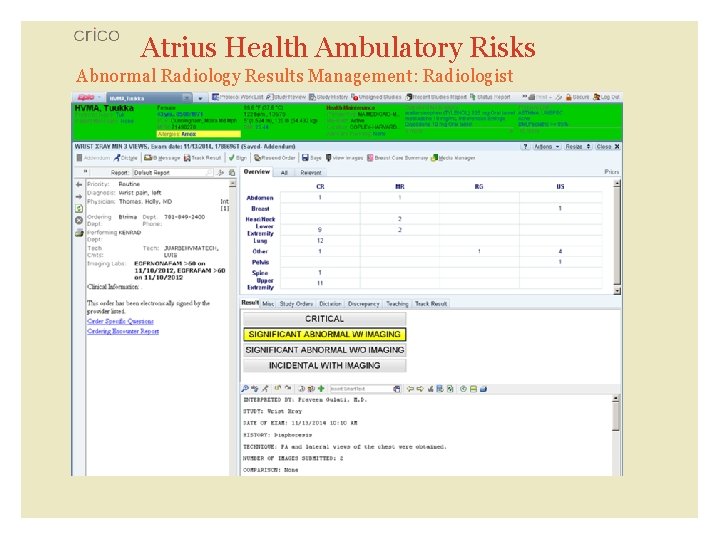
Task: Select the HVMA, Tuukka patient workspace tab
Action: [x=149, y=98]
